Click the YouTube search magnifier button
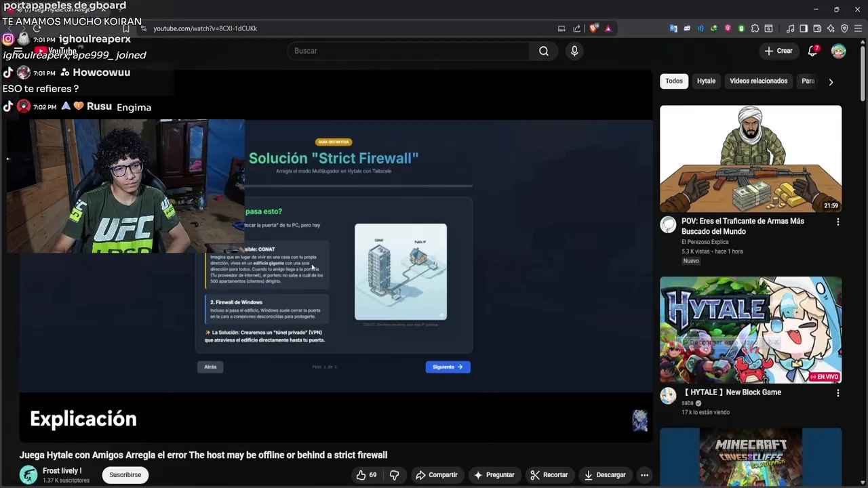 [544, 51]
